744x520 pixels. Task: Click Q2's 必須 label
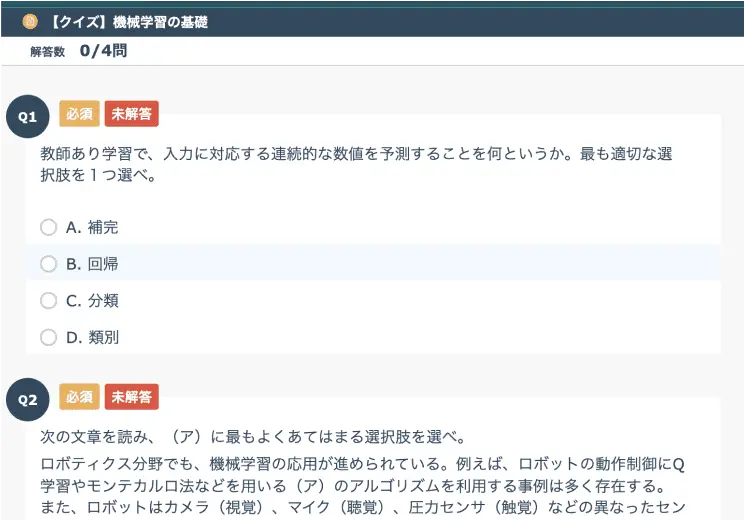click(x=80, y=397)
